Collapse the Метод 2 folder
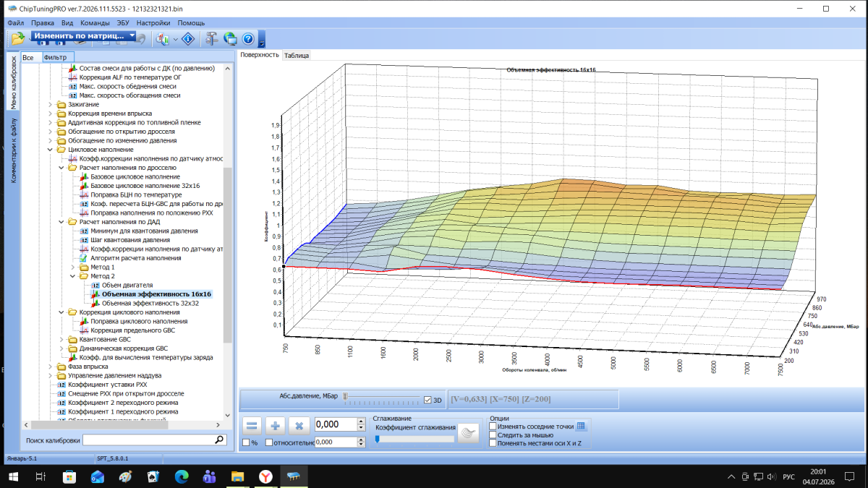The width and height of the screenshot is (868, 488). tap(73, 276)
